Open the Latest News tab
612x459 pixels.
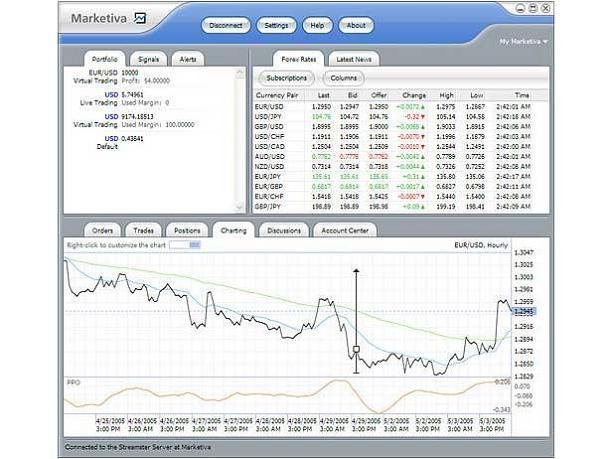(x=354, y=59)
